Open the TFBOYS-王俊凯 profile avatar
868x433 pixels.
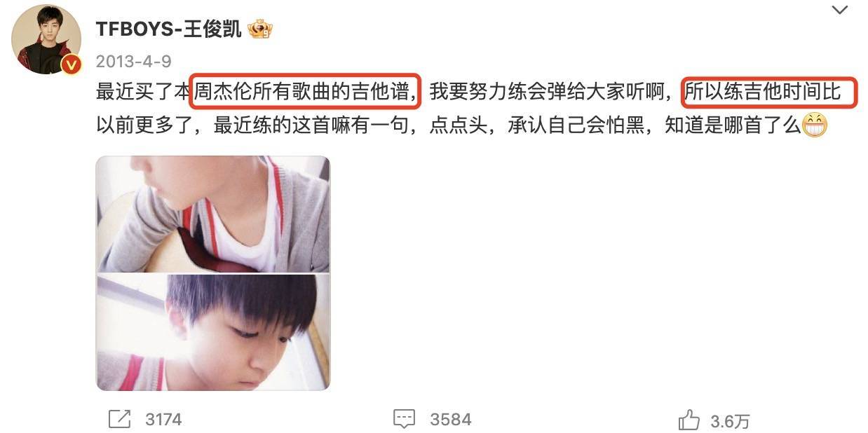click(46, 39)
